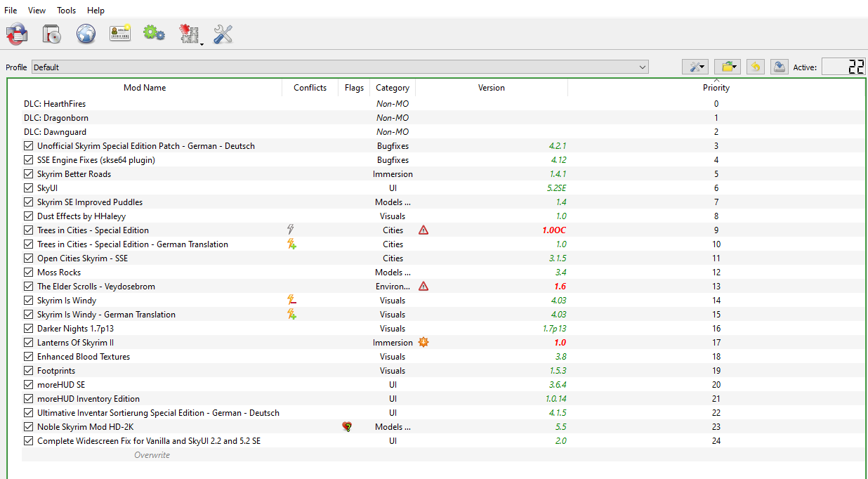The image size is (868, 479).
Task: Open the Profiles ID card icon
Action: point(120,34)
